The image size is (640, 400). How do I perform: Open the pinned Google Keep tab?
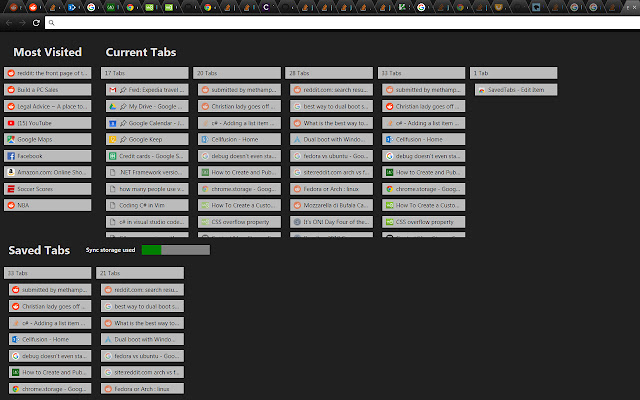click(x=147, y=139)
